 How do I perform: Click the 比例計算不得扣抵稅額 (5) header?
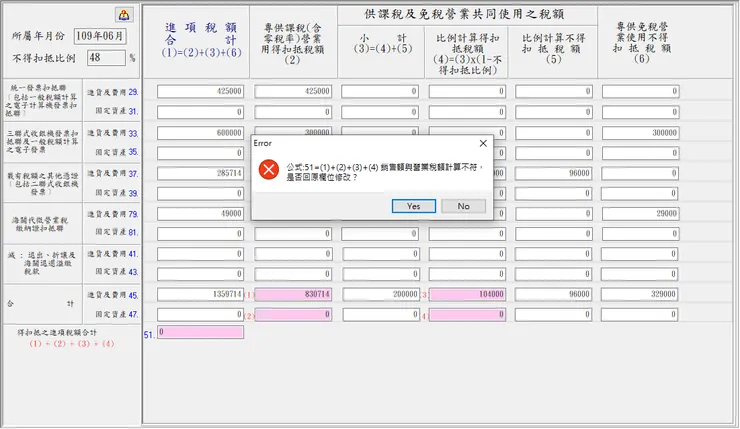pos(554,48)
